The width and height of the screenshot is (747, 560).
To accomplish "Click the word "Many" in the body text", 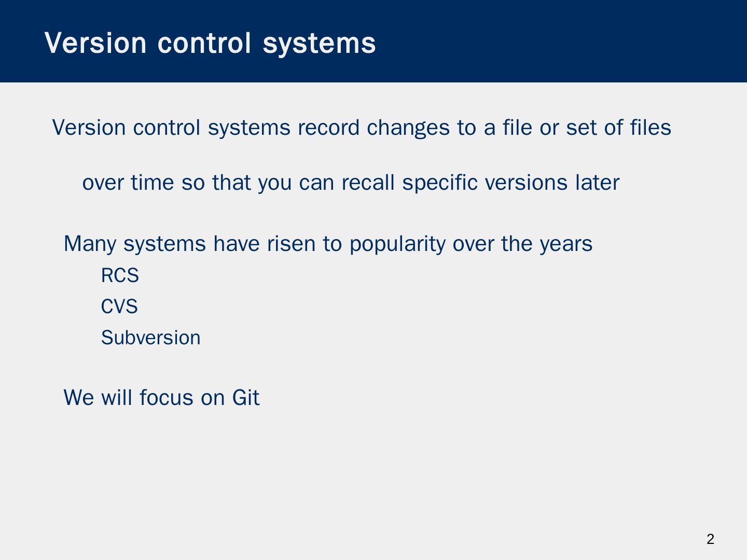I will [x=90, y=244].
